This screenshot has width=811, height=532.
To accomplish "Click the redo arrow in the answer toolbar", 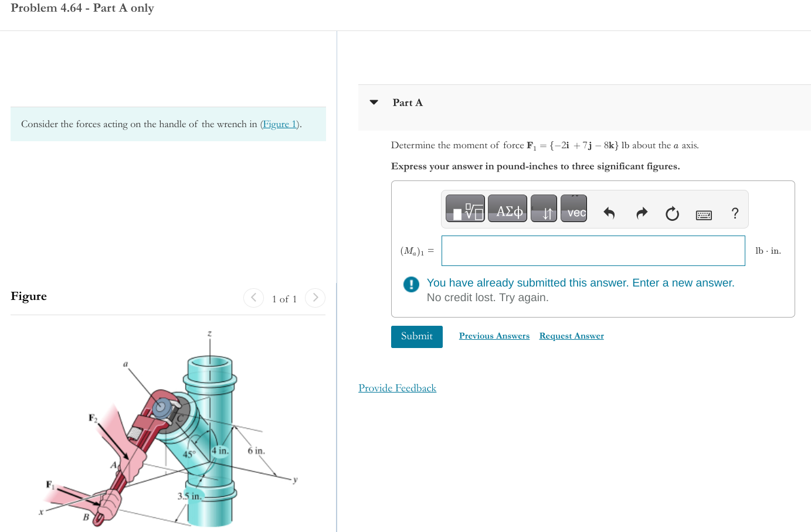I will 641,213.
